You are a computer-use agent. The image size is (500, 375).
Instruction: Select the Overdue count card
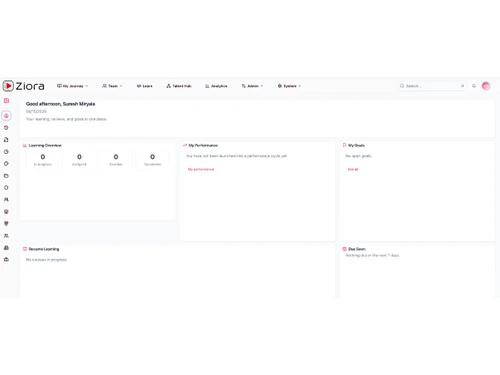click(x=116, y=159)
